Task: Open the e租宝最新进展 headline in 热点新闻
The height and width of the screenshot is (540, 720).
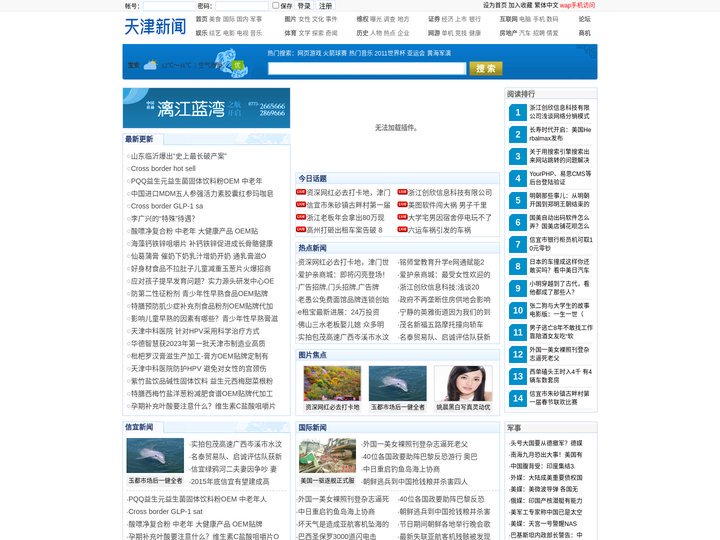Action: (x=338, y=312)
